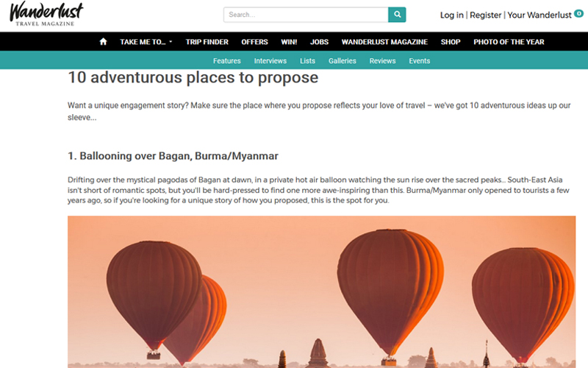This screenshot has width=588, height=368.
Task: Select the Interviews tab
Action: (270, 61)
